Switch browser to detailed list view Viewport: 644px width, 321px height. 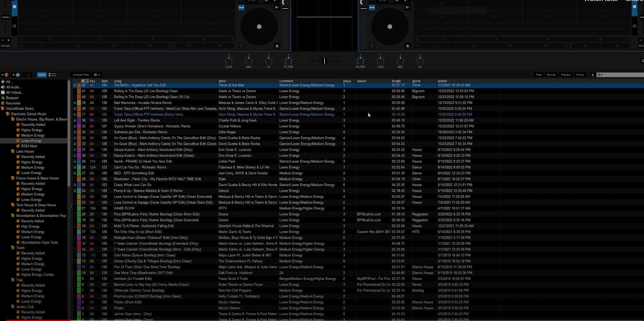pyautogui.click(x=53, y=75)
